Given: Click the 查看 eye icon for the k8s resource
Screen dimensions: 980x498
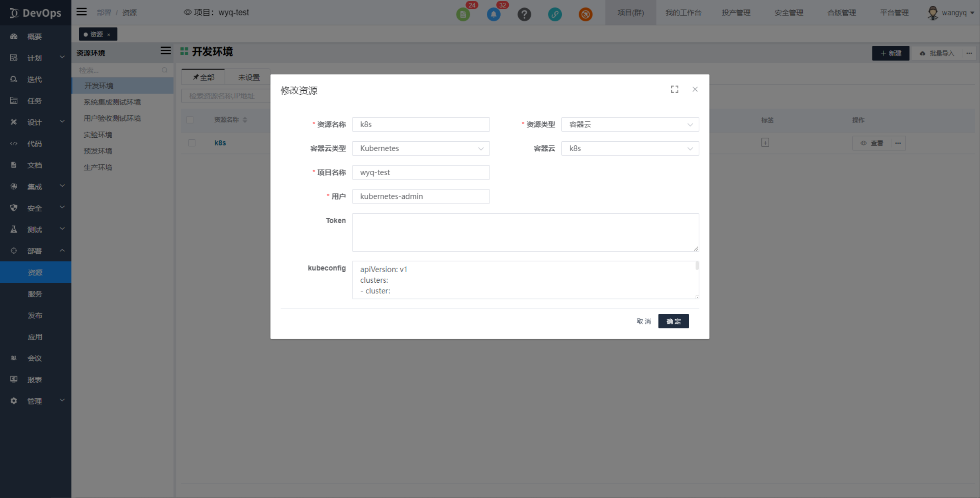Looking at the screenshot, I should (x=864, y=143).
